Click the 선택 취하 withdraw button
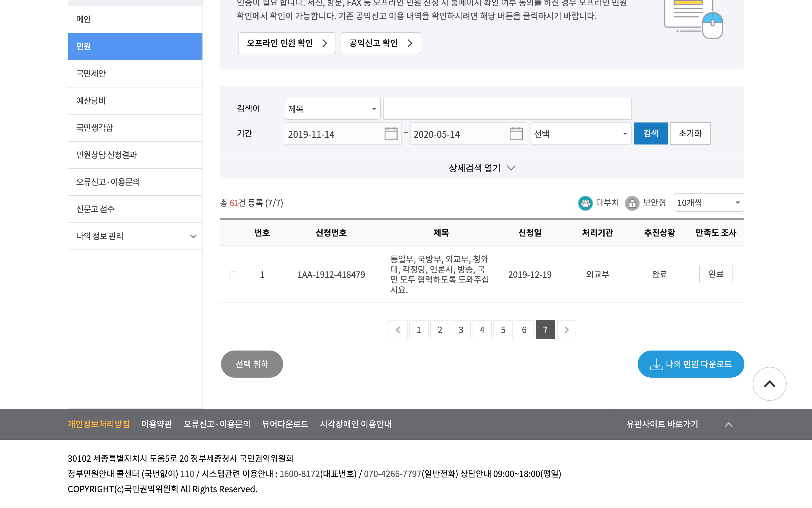The width and height of the screenshot is (812, 508). tap(252, 364)
